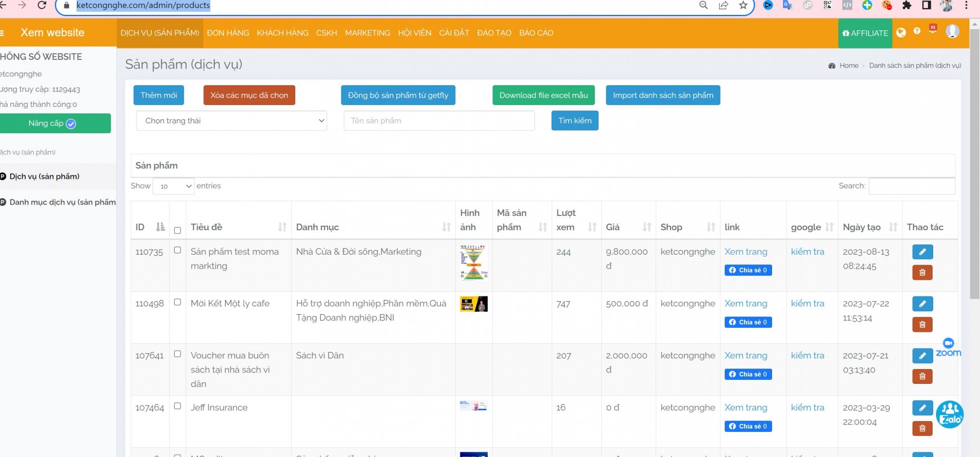Go to the MARKETING menu

(x=367, y=33)
